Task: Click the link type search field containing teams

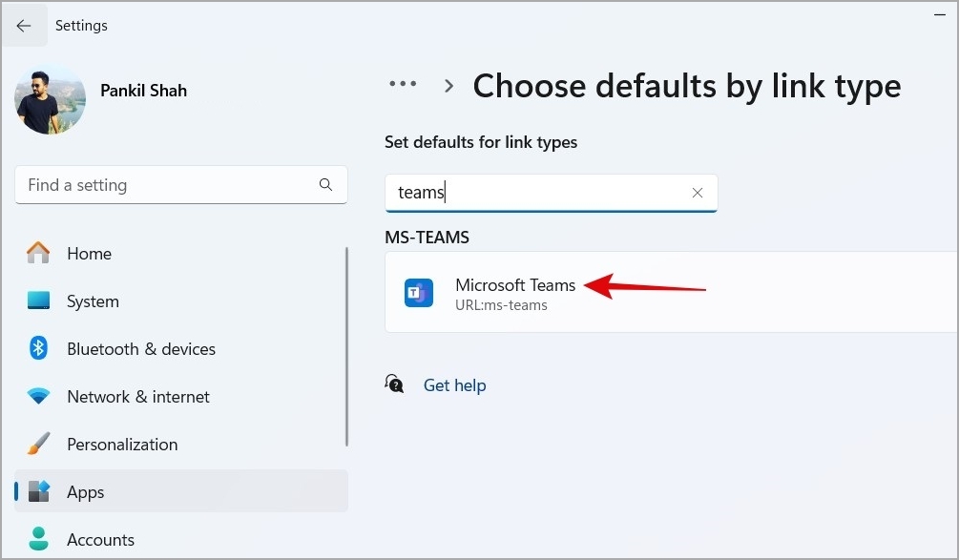Action: [551, 194]
